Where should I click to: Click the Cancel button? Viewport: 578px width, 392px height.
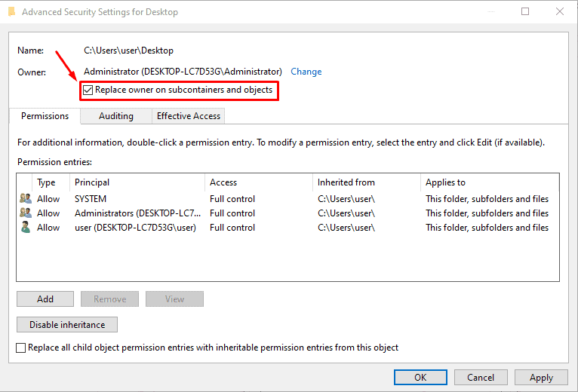pos(481,377)
